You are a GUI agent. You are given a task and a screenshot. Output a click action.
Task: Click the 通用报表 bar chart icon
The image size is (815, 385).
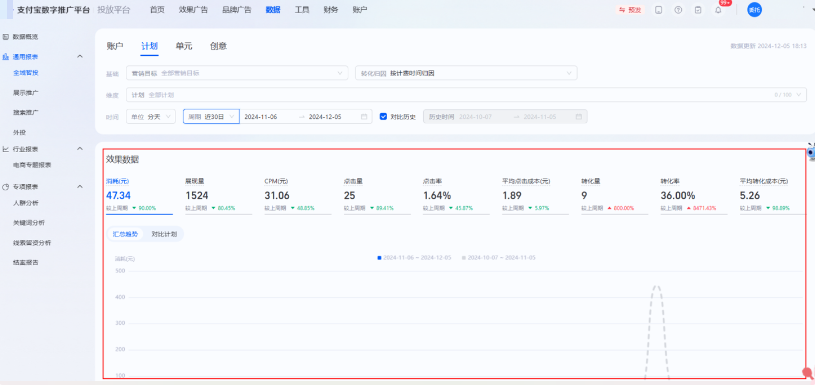6,57
